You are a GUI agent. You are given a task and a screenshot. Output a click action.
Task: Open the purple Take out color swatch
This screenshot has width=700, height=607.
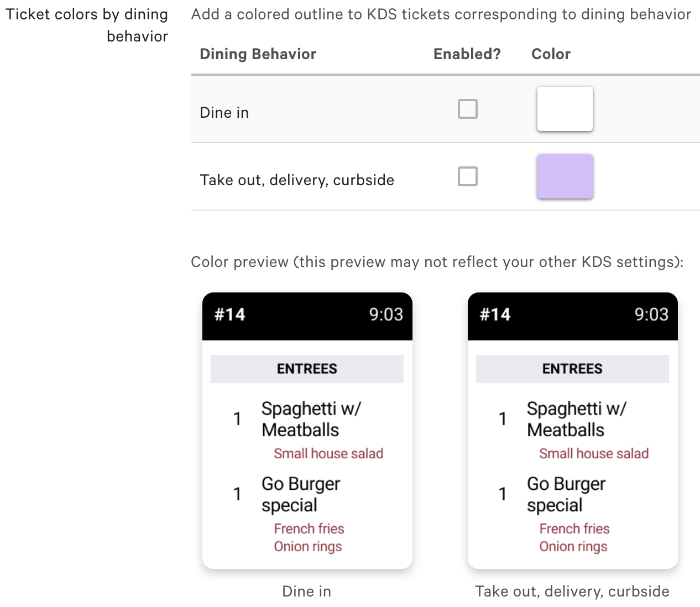coord(565,176)
